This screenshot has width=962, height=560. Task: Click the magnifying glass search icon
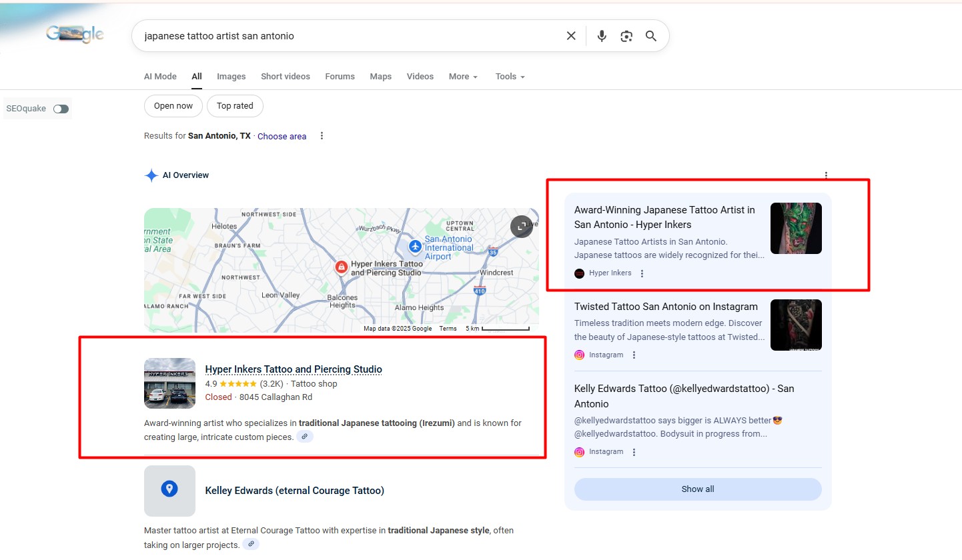point(651,36)
